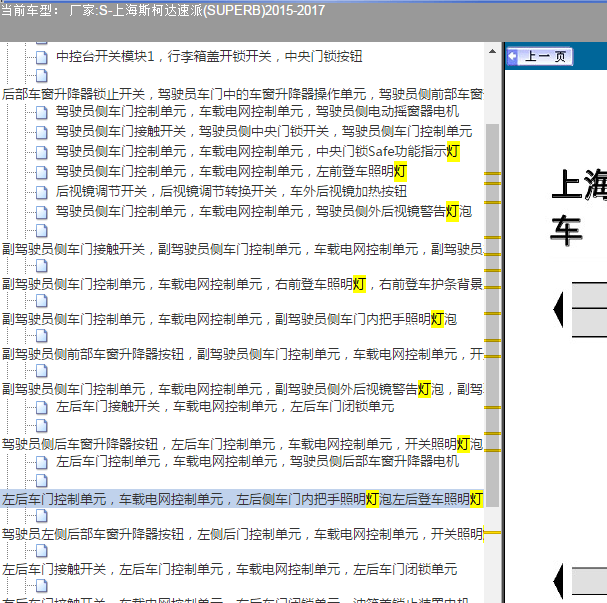
Task: Select row starting 驾驶员左侧后部车窗升降器按钮
Action: click(x=242, y=534)
